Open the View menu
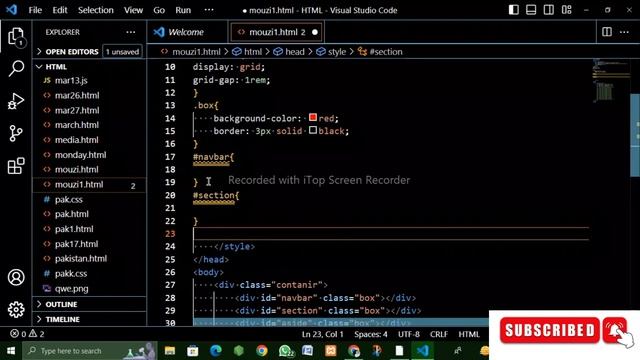Image resolution: width=640 pixels, height=360 pixels. tap(133, 10)
